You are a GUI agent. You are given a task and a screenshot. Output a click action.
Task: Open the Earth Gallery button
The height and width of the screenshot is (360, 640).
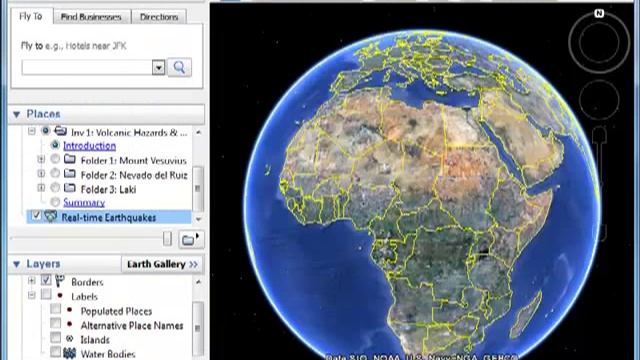162,264
